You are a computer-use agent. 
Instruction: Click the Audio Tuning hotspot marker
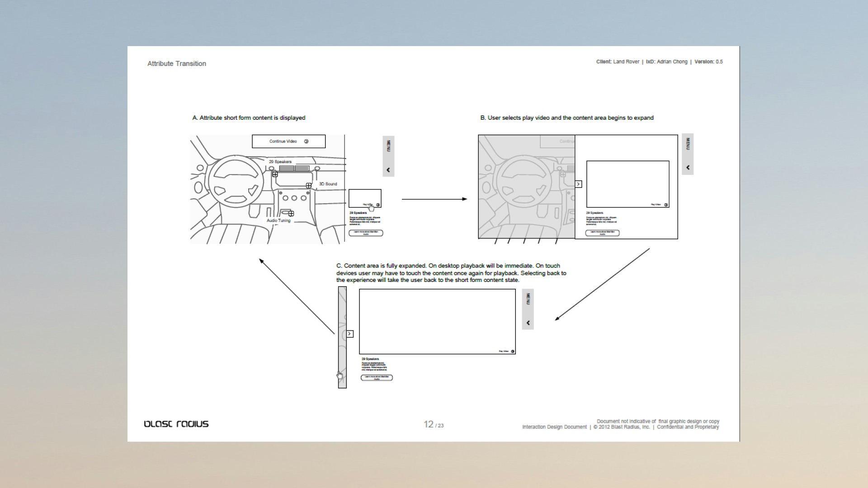pyautogui.click(x=292, y=214)
